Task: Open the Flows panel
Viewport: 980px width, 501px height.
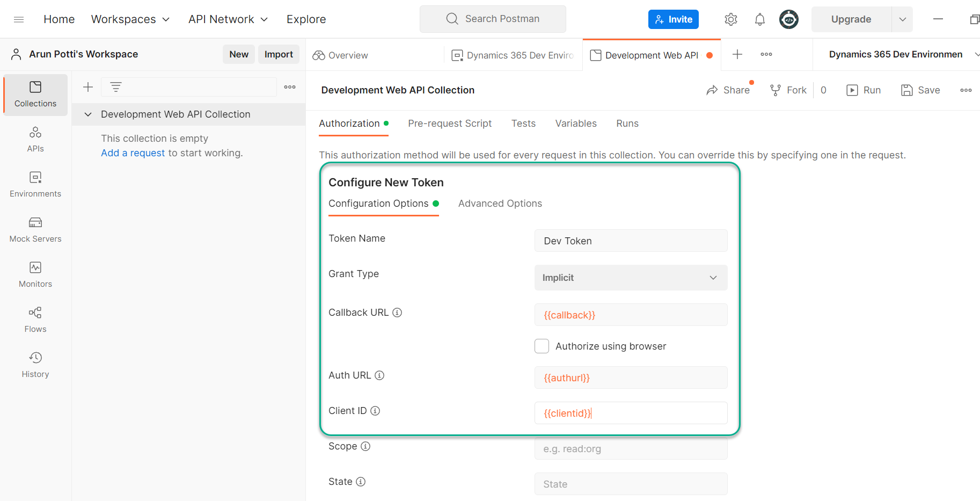Action: [35, 320]
